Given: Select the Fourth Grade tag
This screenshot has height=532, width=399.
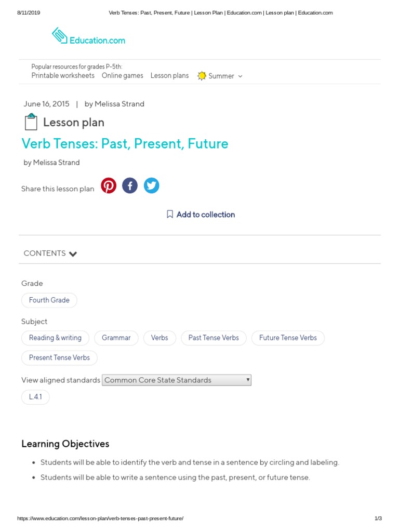Looking at the screenshot, I should (x=49, y=300).
